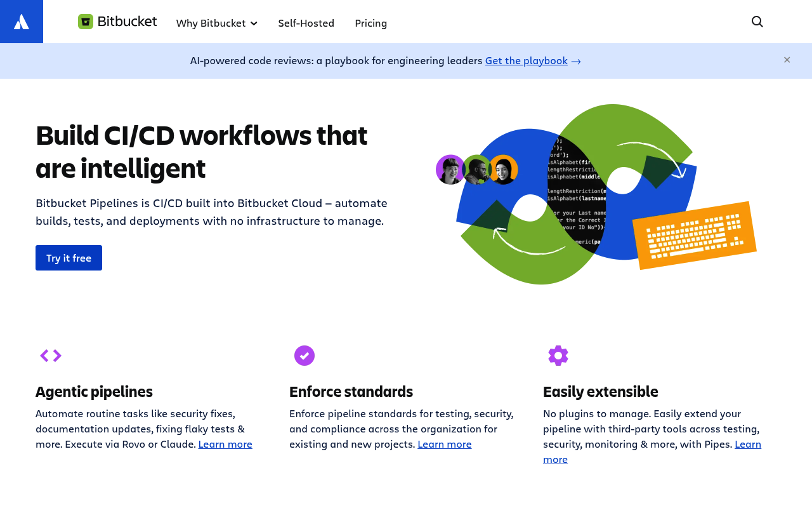Click the Build CI/CD workflows headline
Image resolution: width=812 pixels, height=508 pixels.
(202, 152)
